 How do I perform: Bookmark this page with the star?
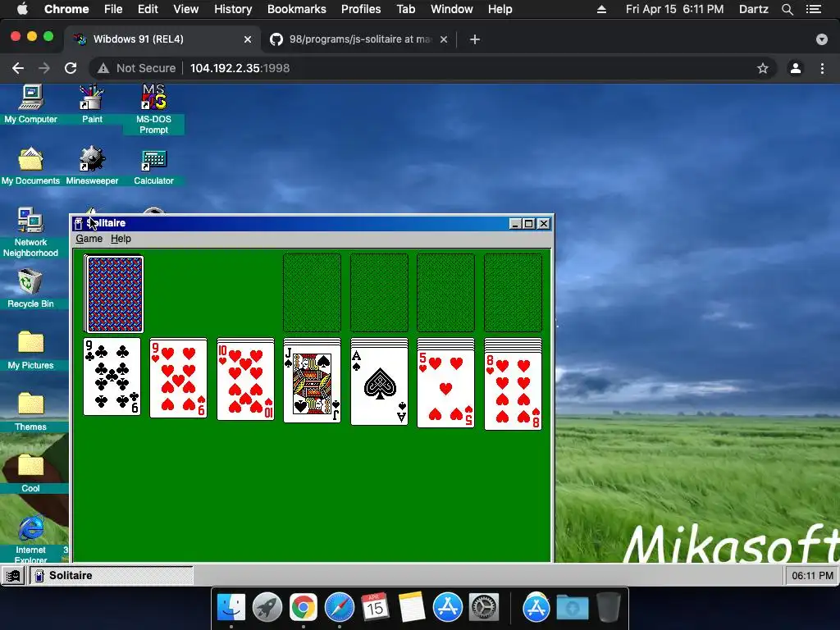pyautogui.click(x=762, y=68)
